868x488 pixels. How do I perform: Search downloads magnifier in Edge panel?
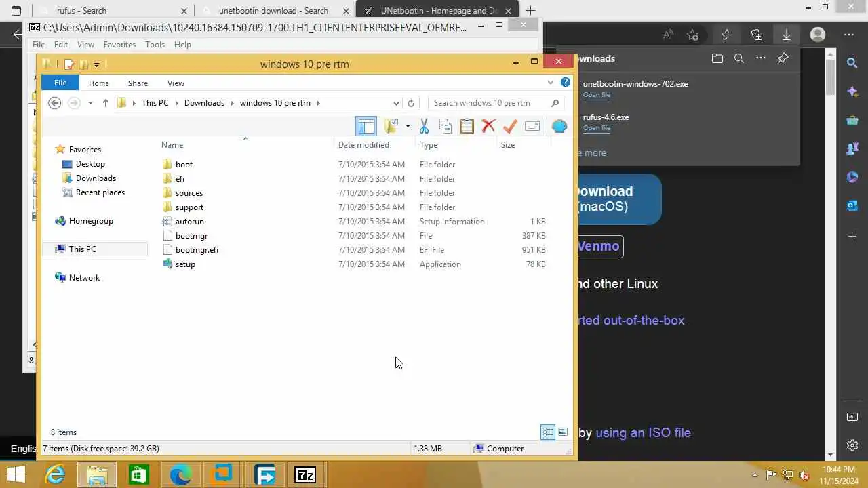click(x=739, y=58)
